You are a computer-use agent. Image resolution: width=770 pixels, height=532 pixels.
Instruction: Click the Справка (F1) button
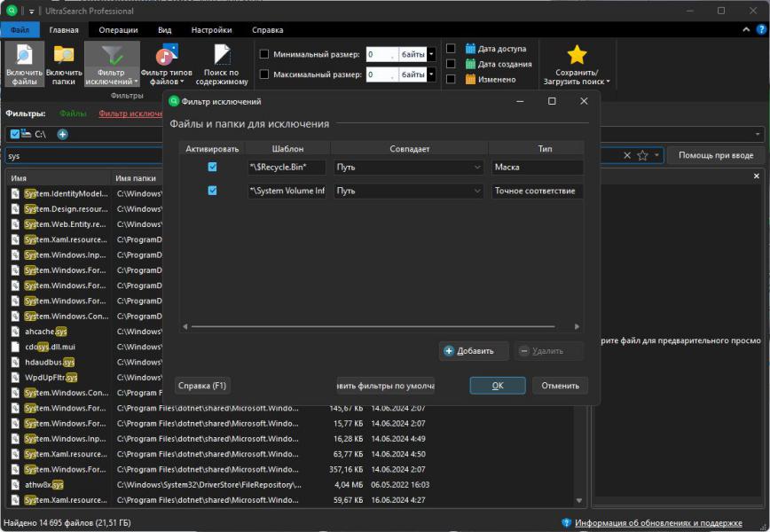pyautogui.click(x=202, y=386)
